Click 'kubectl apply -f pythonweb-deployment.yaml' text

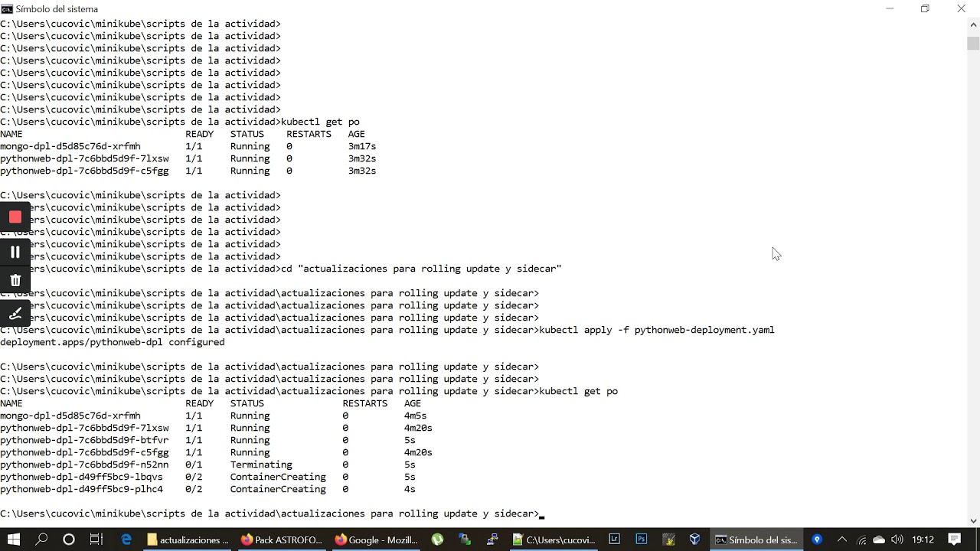(657, 330)
